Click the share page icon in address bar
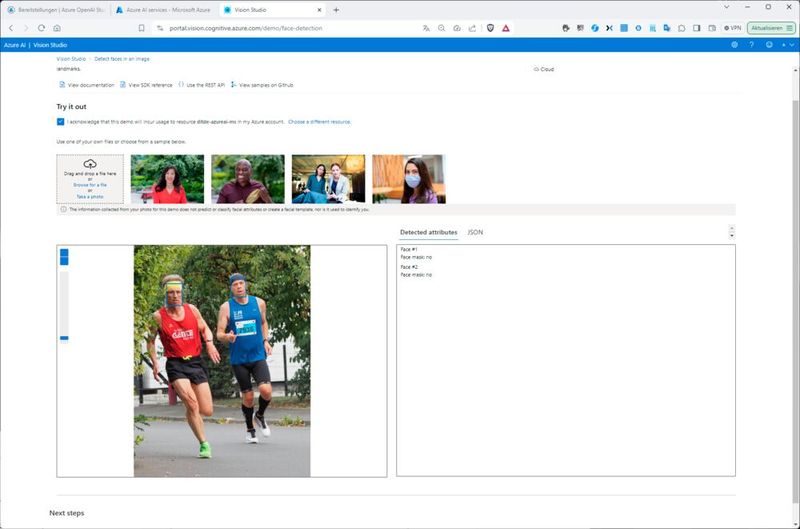The width and height of the screenshot is (800, 529). click(472, 28)
